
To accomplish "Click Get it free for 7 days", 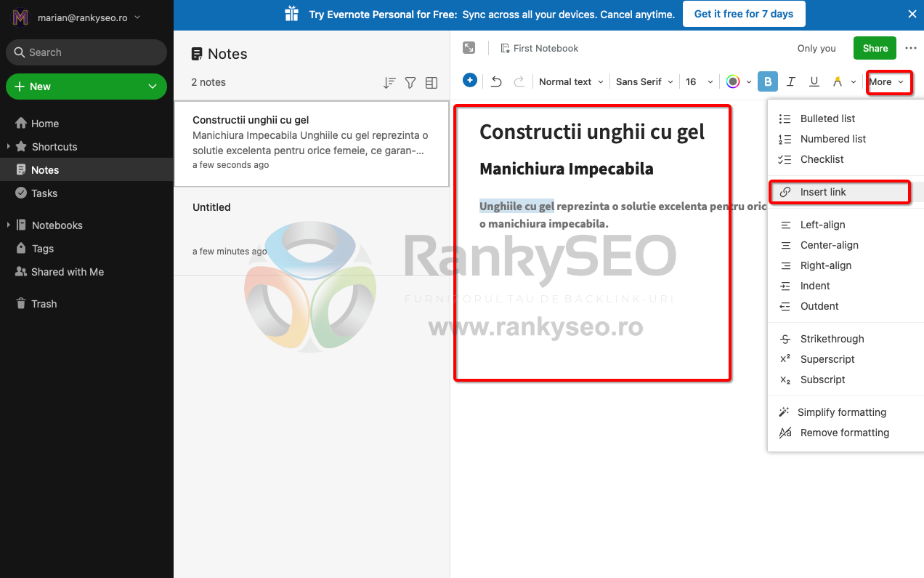I will (x=744, y=14).
